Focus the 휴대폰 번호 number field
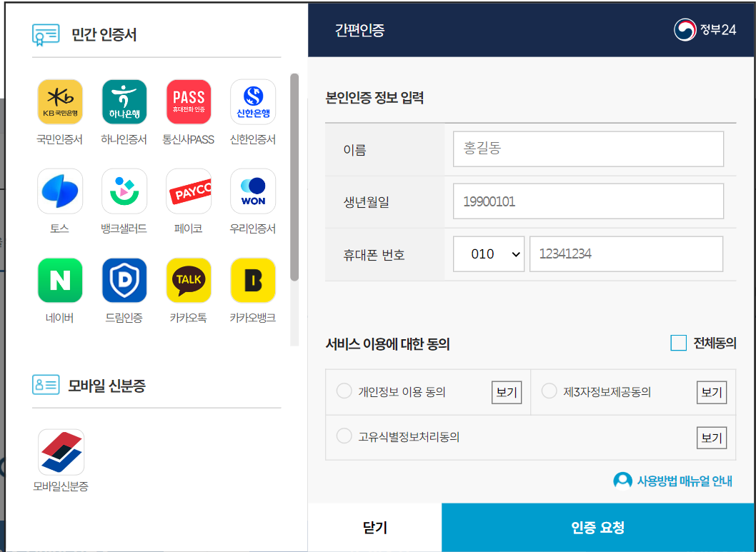756x552 pixels. pyautogui.click(x=626, y=254)
